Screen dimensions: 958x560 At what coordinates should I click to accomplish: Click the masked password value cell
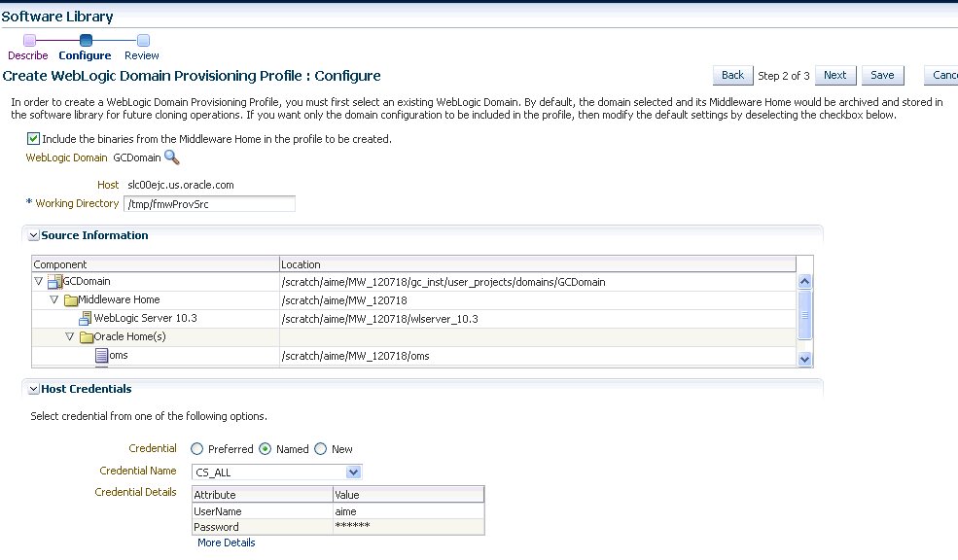coord(408,527)
